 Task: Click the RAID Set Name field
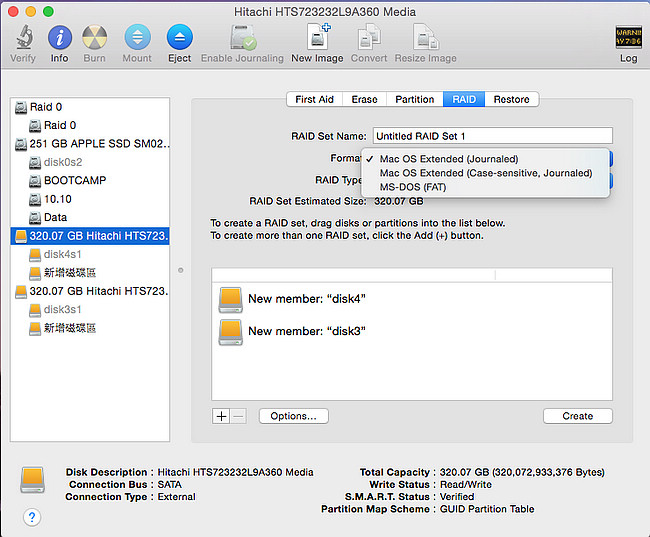click(492, 136)
